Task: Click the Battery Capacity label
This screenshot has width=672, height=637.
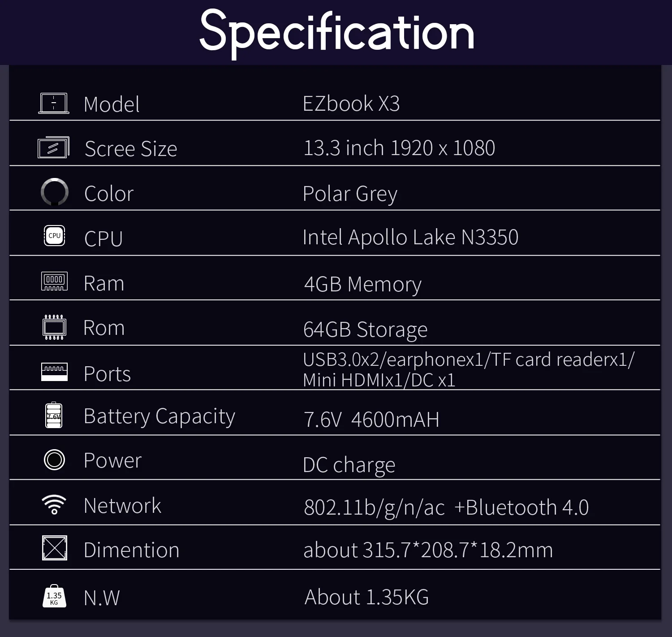Action: 159,416
